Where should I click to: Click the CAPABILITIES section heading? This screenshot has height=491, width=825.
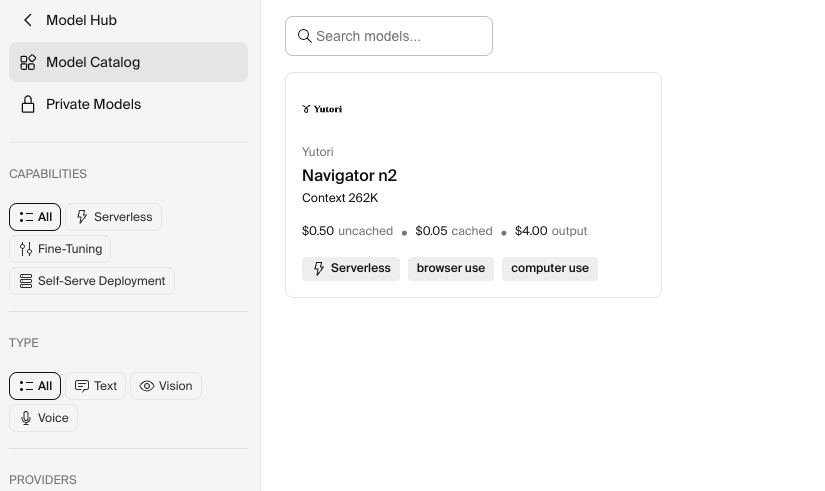[x=48, y=174]
